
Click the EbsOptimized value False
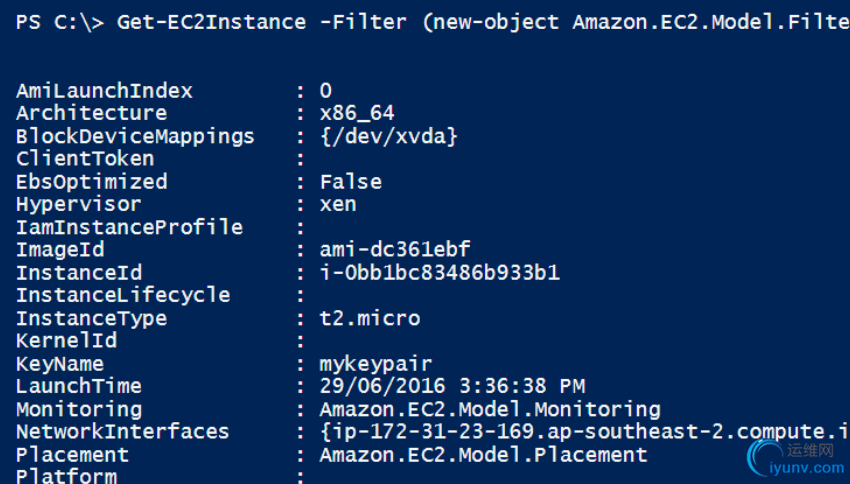point(351,182)
